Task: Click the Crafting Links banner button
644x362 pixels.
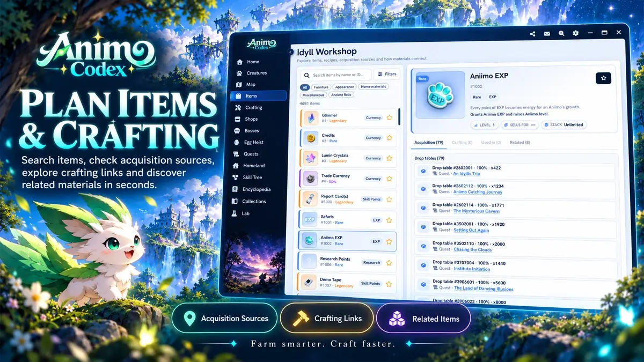Action: [327, 319]
